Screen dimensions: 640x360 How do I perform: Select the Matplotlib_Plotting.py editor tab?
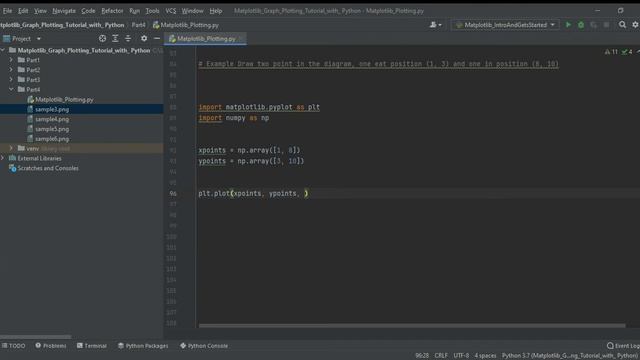click(205, 39)
